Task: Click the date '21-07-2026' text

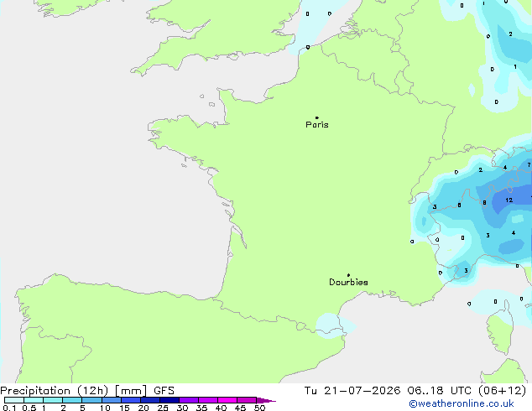Action: (362, 391)
